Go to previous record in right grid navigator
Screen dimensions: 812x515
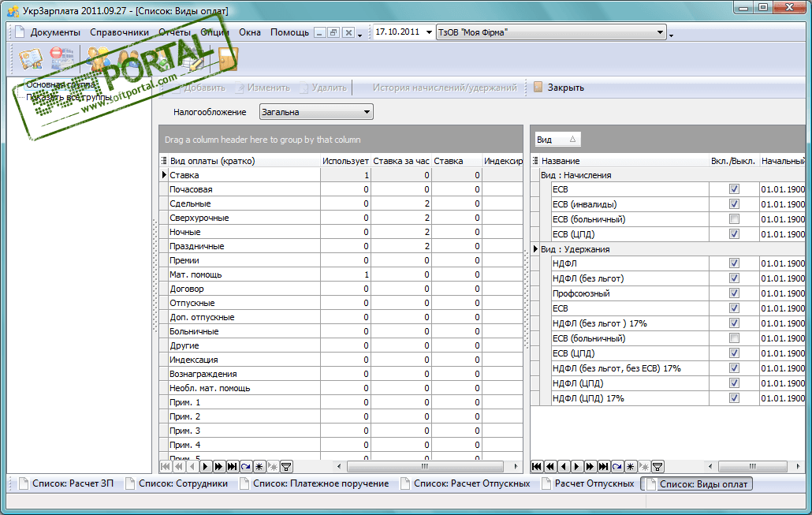[564, 466]
